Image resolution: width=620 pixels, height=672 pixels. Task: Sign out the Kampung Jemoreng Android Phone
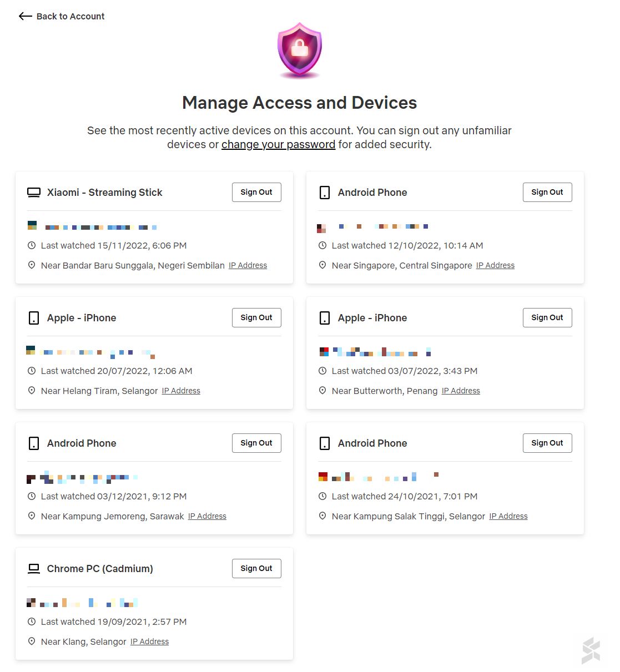pos(256,443)
